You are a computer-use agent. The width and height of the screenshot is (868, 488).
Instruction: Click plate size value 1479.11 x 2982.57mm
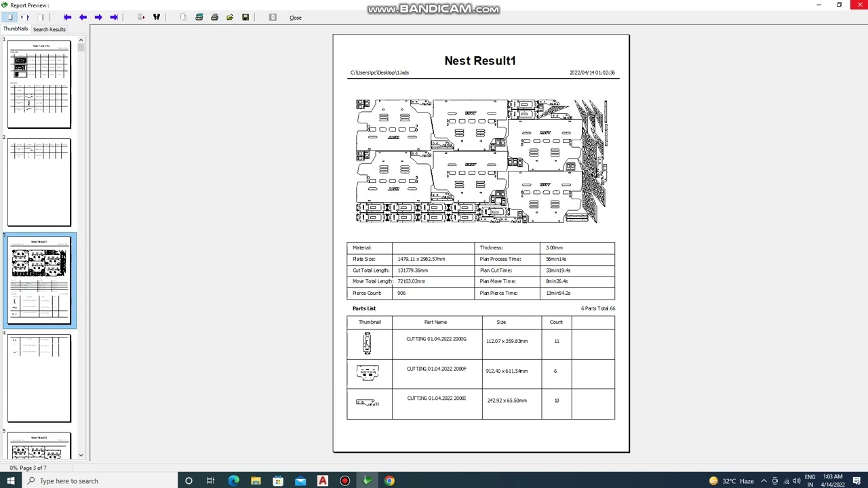click(421, 259)
